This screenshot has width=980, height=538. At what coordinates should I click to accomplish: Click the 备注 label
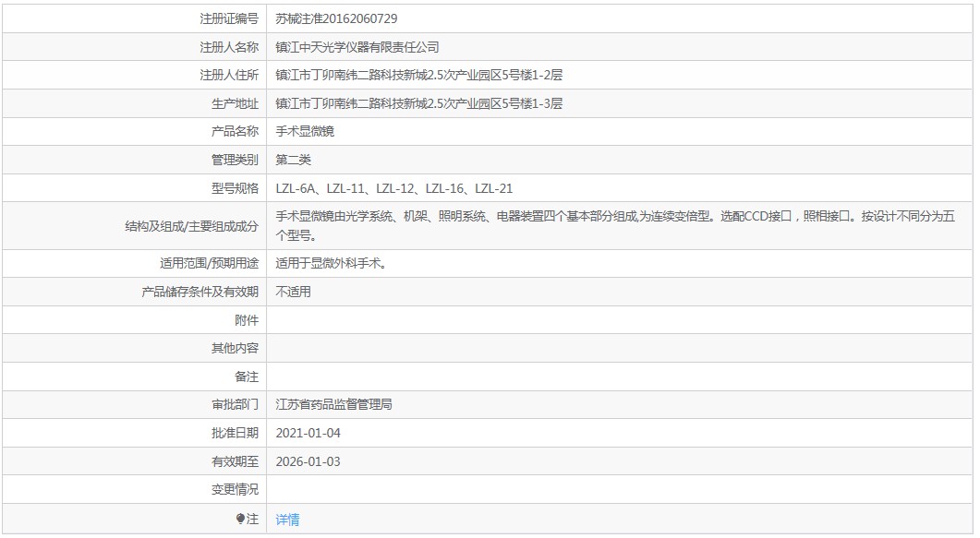tap(247, 377)
